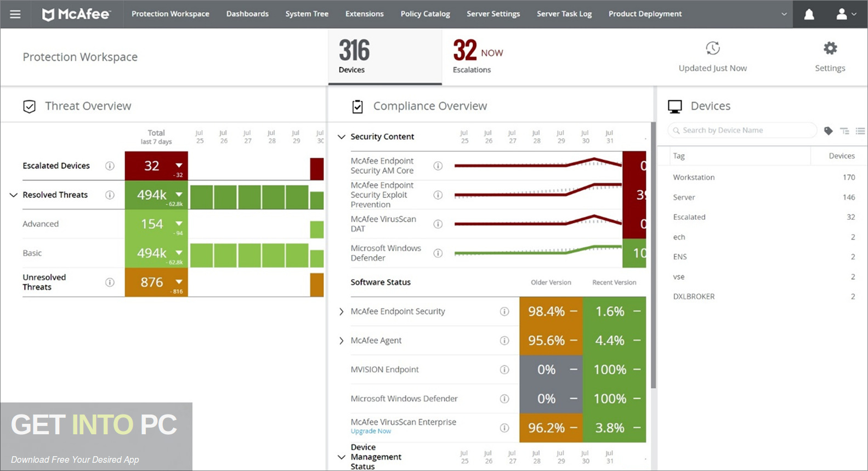
Task: Show info for McAfee VirusScan Enterprise
Action: click(504, 428)
